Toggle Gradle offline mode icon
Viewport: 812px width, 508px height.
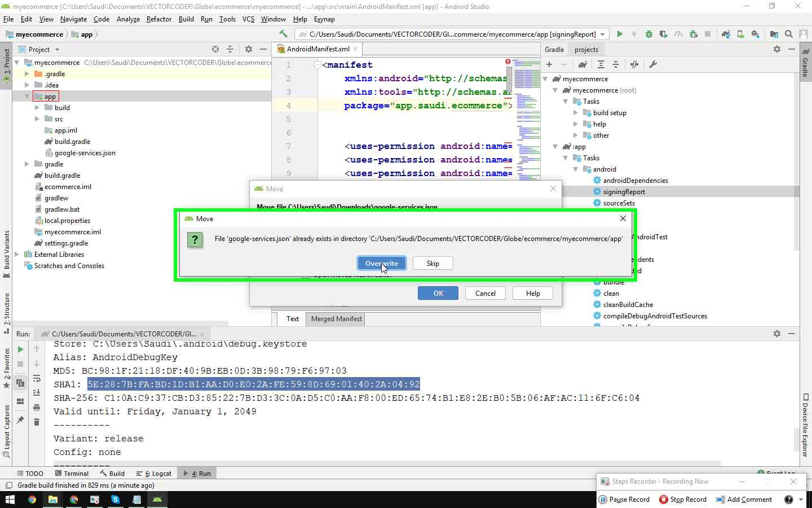coord(634,64)
